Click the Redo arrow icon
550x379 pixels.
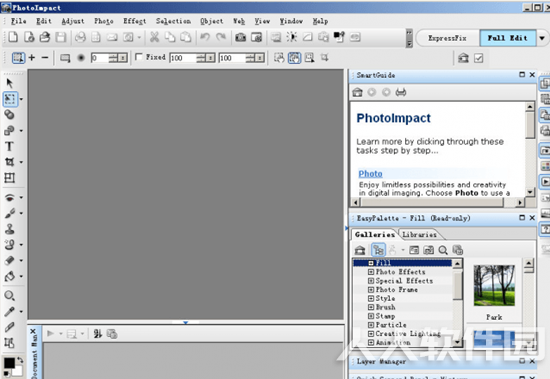[221, 37]
